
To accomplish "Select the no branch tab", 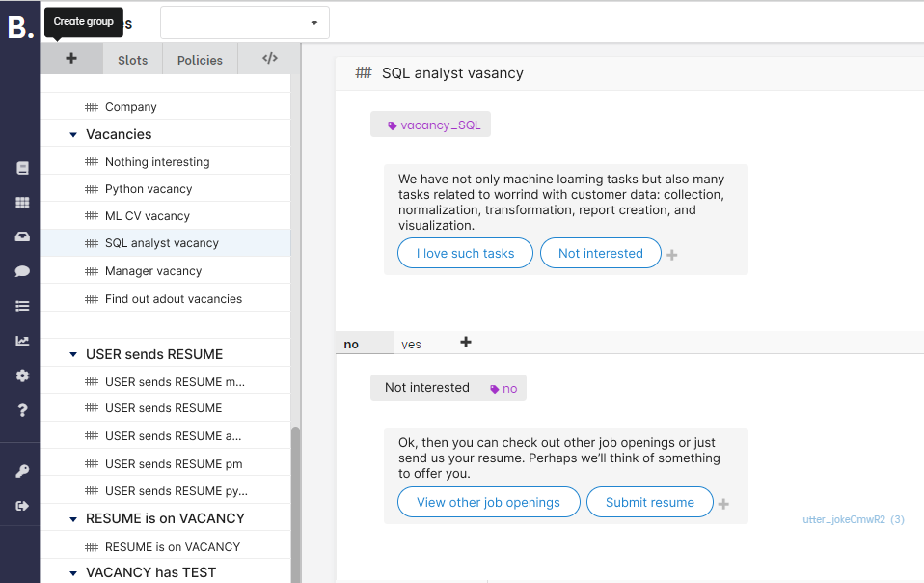I will (x=365, y=343).
